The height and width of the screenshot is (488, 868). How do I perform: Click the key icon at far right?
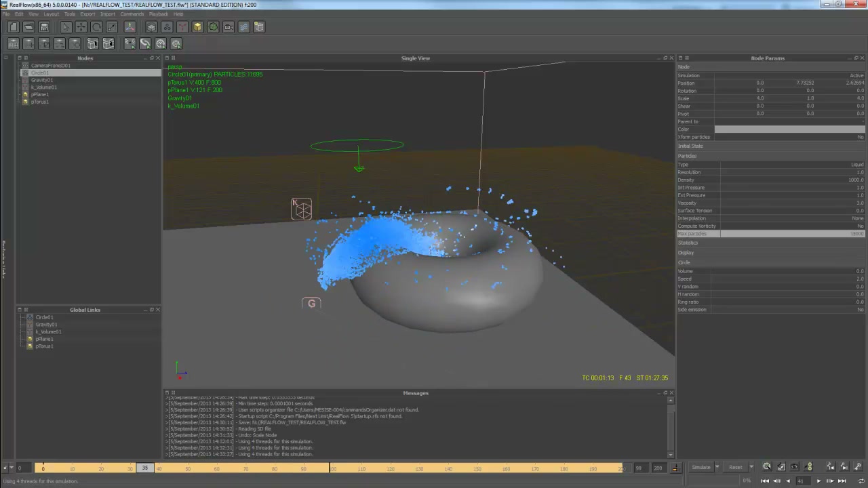pyautogui.click(x=857, y=467)
